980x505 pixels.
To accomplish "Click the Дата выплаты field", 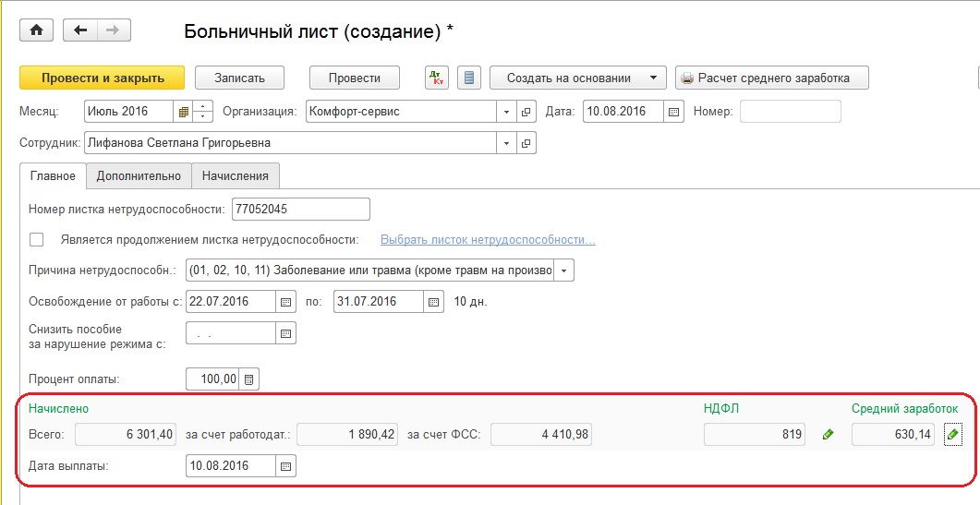I will pos(231,466).
